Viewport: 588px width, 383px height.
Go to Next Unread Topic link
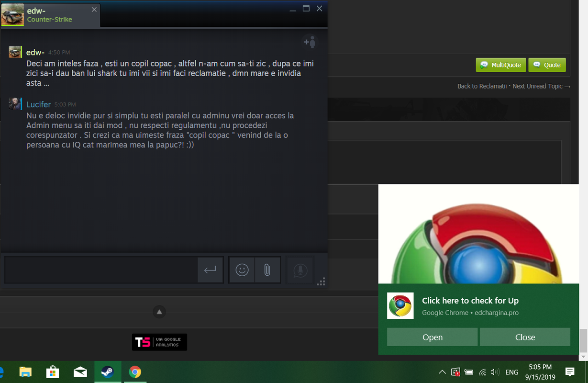coord(541,86)
